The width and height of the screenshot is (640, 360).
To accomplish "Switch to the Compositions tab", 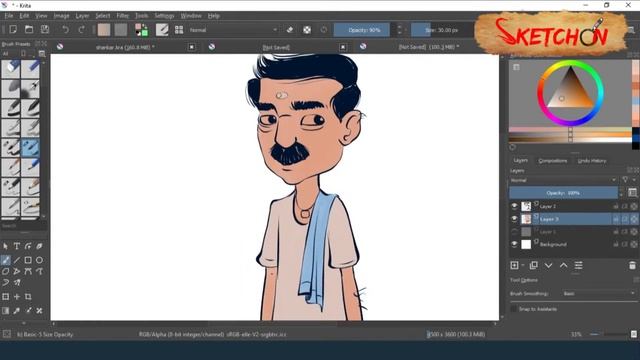I will point(553,161).
